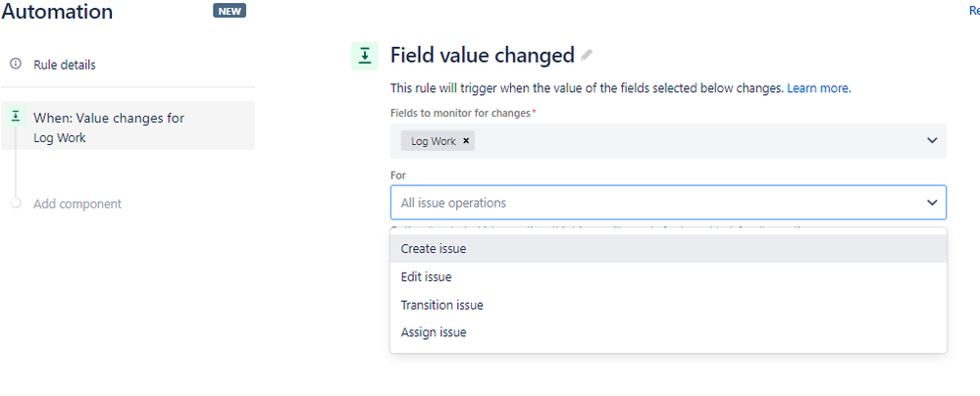980x396 pixels.
Task: Click the pencil icon beside Field value changed
Action: (588, 55)
